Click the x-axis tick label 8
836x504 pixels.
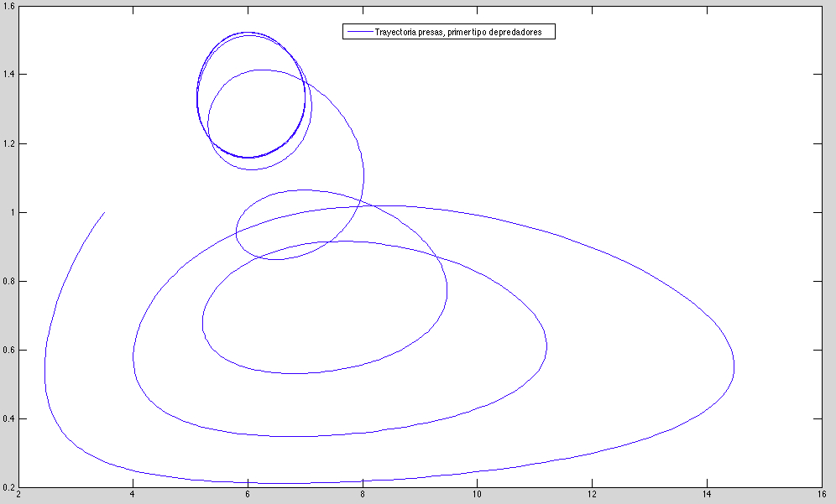[x=363, y=495]
